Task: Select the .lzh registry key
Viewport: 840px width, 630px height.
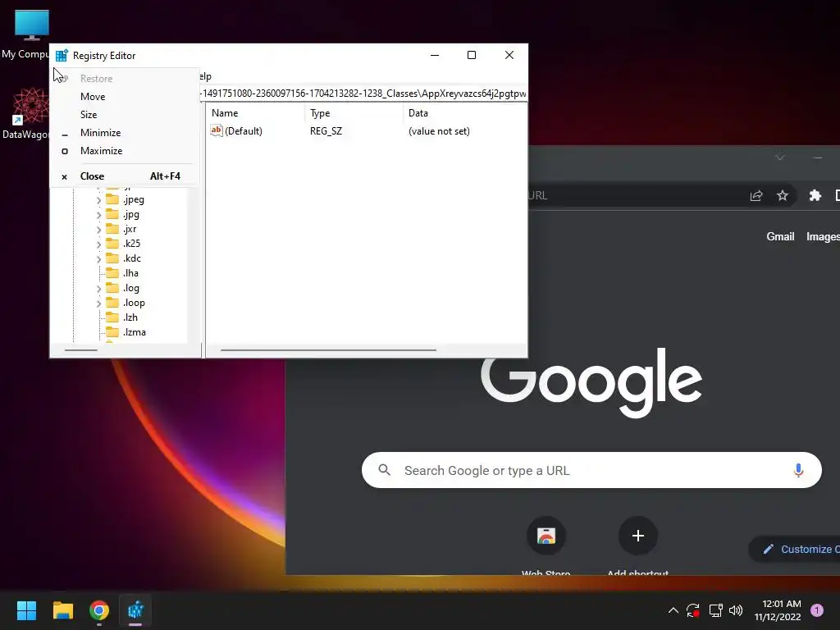Action: pos(130,317)
